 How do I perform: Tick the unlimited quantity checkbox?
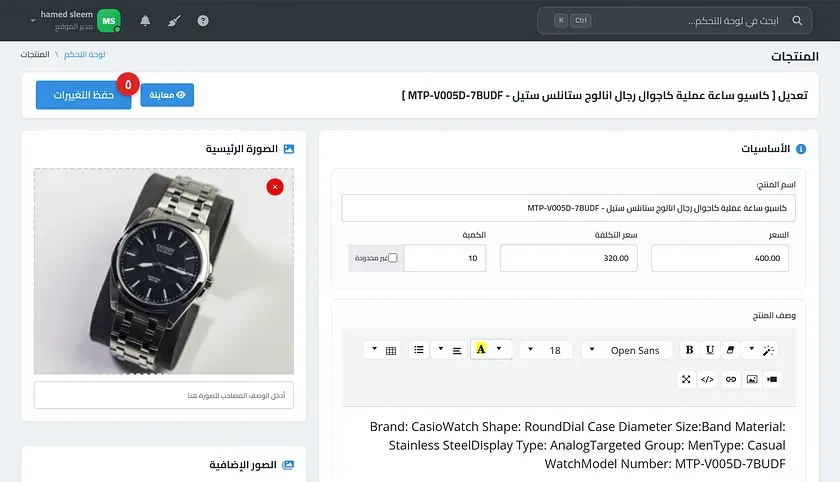(x=393, y=258)
